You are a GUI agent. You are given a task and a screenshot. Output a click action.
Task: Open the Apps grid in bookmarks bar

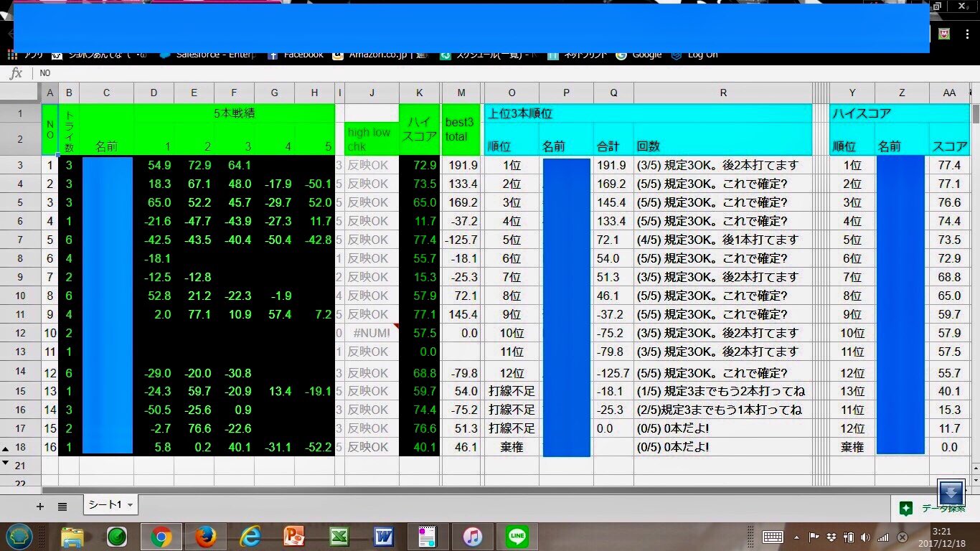pos(12,55)
